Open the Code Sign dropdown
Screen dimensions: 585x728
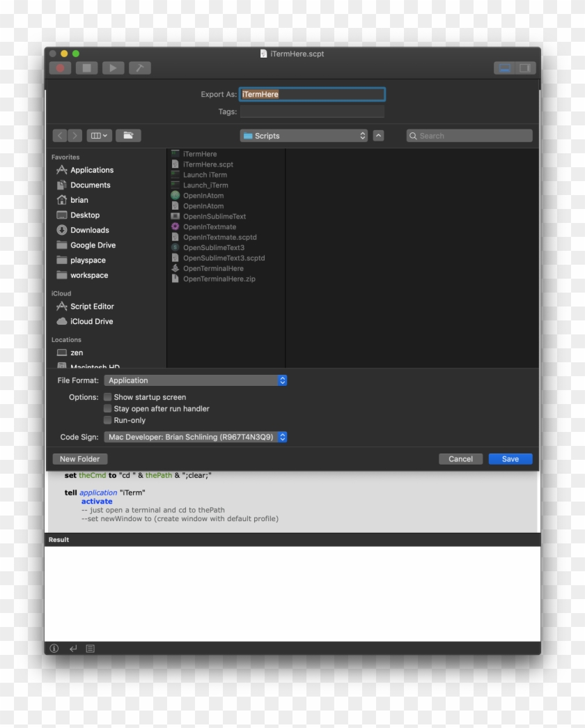(196, 437)
